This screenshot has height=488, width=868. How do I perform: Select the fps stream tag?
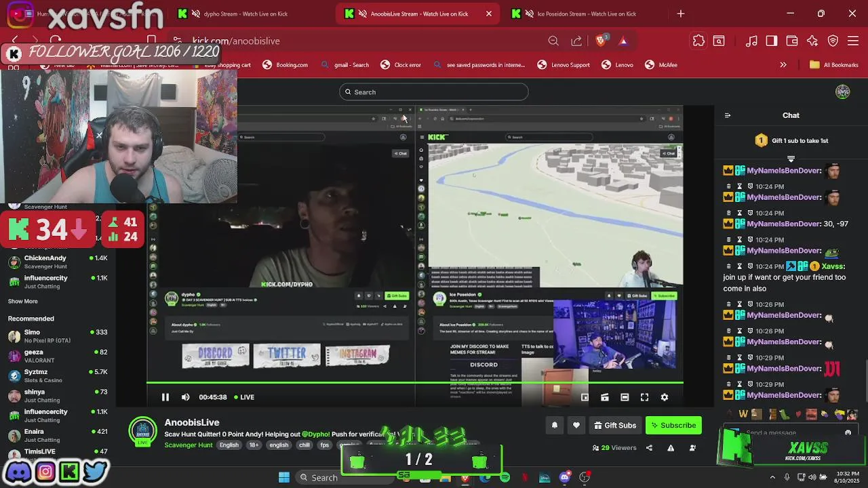pyautogui.click(x=325, y=445)
